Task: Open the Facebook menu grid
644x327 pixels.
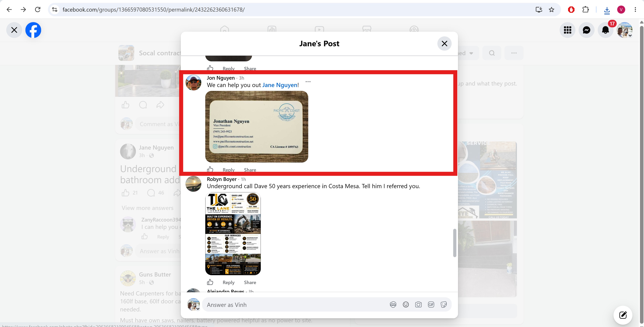Action: click(x=568, y=30)
